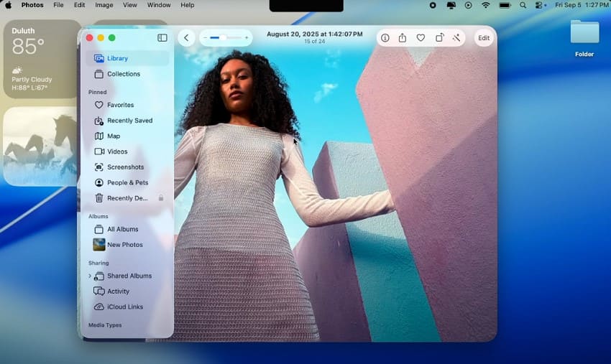Click the date and time clock
Screen dimensions: 611x364
point(582,5)
